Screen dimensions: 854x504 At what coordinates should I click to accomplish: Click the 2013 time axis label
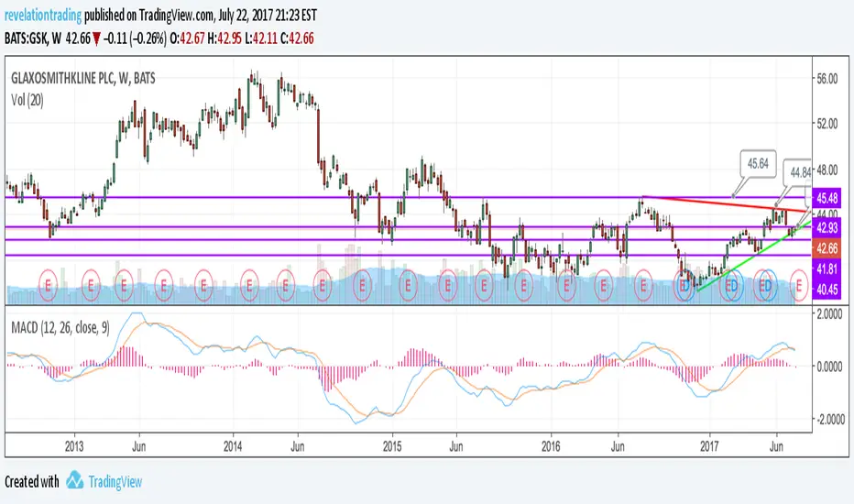[x=74, y=447]
